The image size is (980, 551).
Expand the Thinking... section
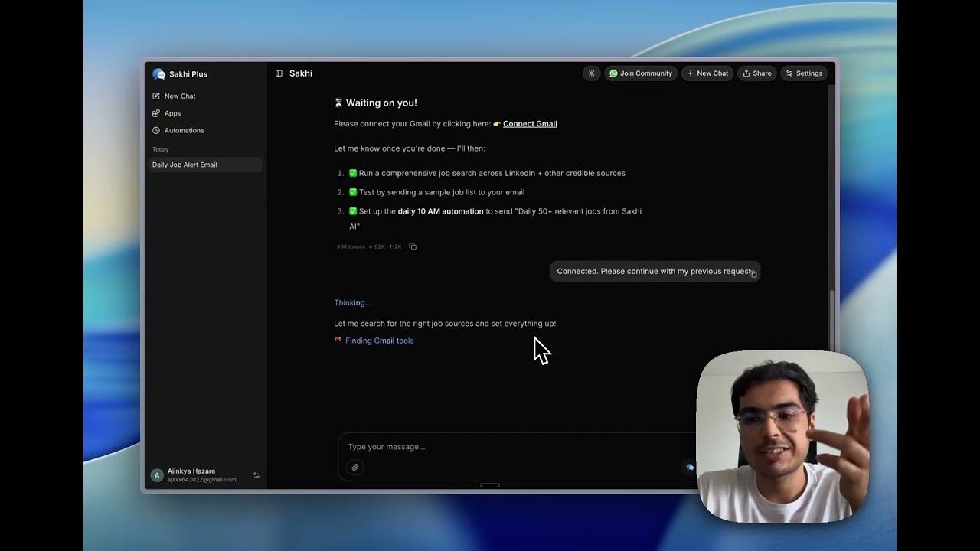[x=352, y=302]
